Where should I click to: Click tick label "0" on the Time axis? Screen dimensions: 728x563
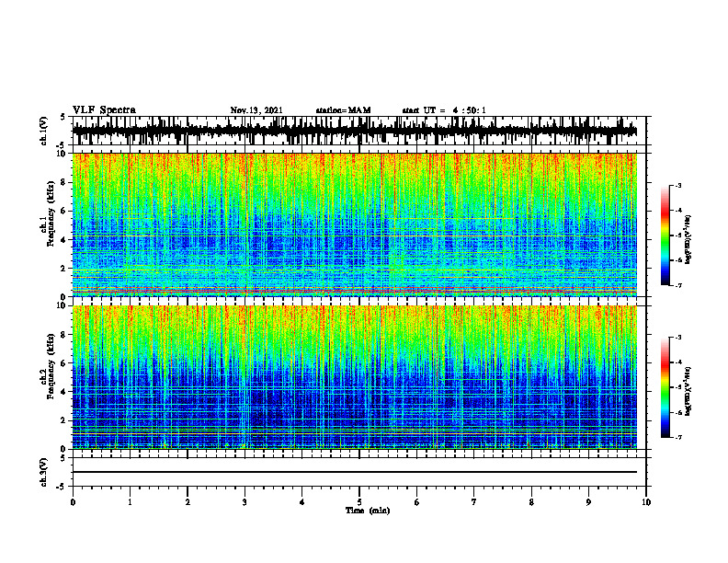[73, 502]
